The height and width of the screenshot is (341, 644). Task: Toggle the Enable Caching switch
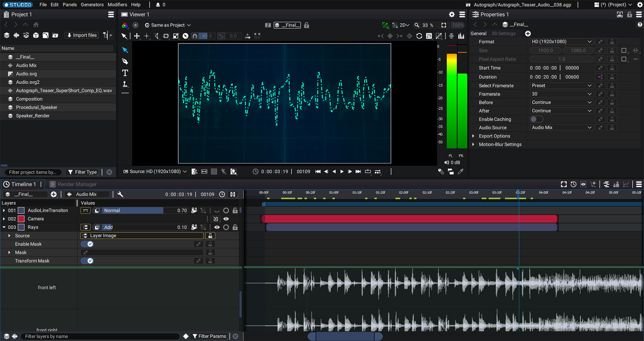pos(537,119)
